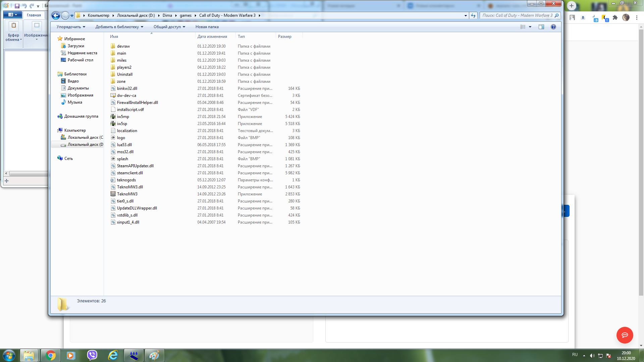This screenshot has height=362, width=644.
Task: Sort by Имя column header
Action: click(x=152, y=37)
